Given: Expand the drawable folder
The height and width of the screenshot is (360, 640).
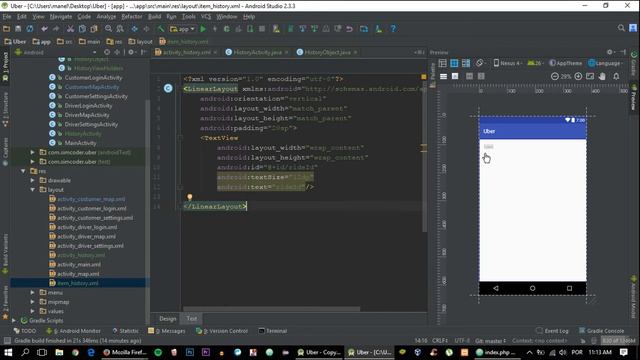Looking at the screenshot, I should pyautogui.click(x=33, y=180).
